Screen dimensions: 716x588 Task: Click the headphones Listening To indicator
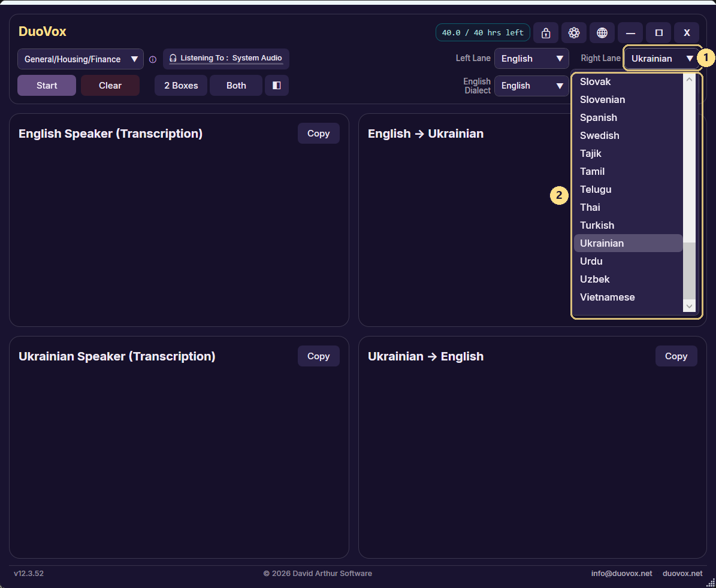tap(226, 59)
